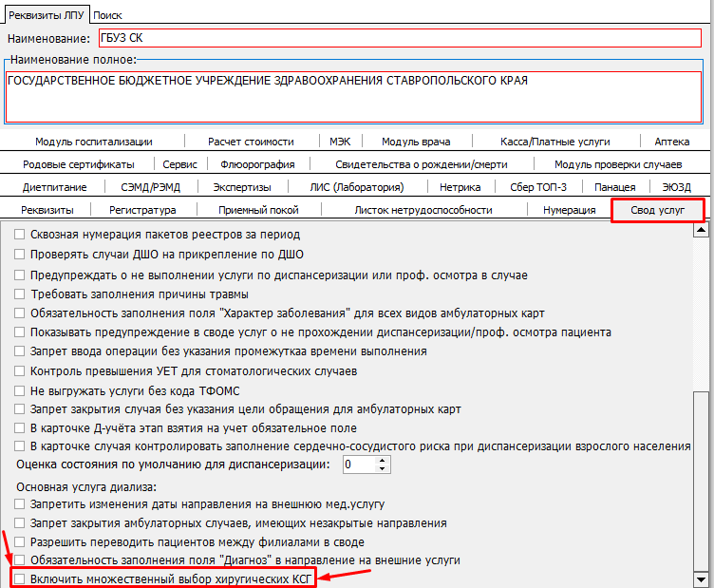
Task: Click the 'Наименование' input field
Action: coord(399,39)
